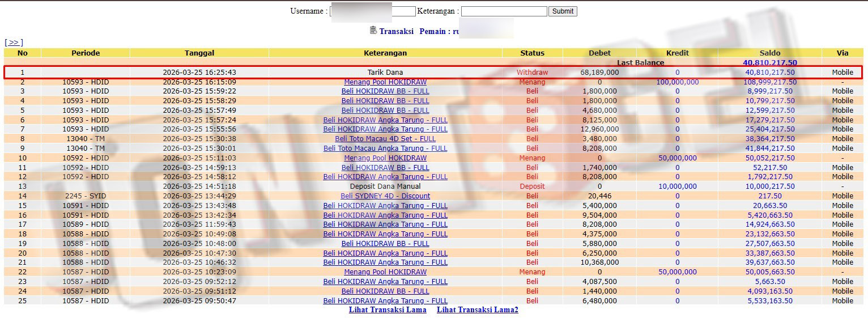Click the Kredit column header
The height and width of the screenshot is (318, 868).
(678, 53)
